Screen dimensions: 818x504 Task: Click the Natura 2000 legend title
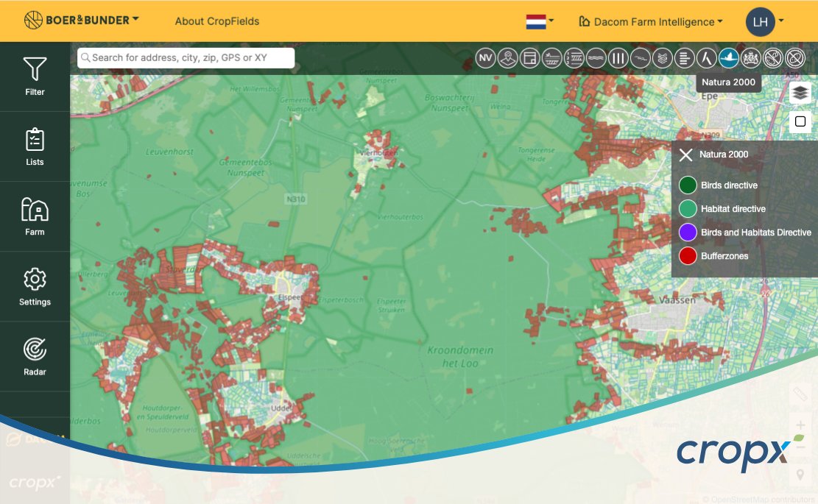click(x=724, y=155)
